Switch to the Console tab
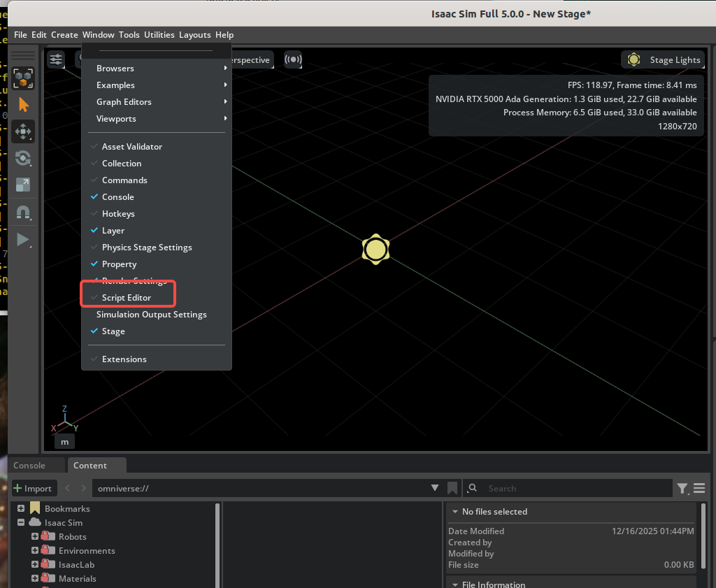This screenshot has height=588, width=716. [29, 465]
